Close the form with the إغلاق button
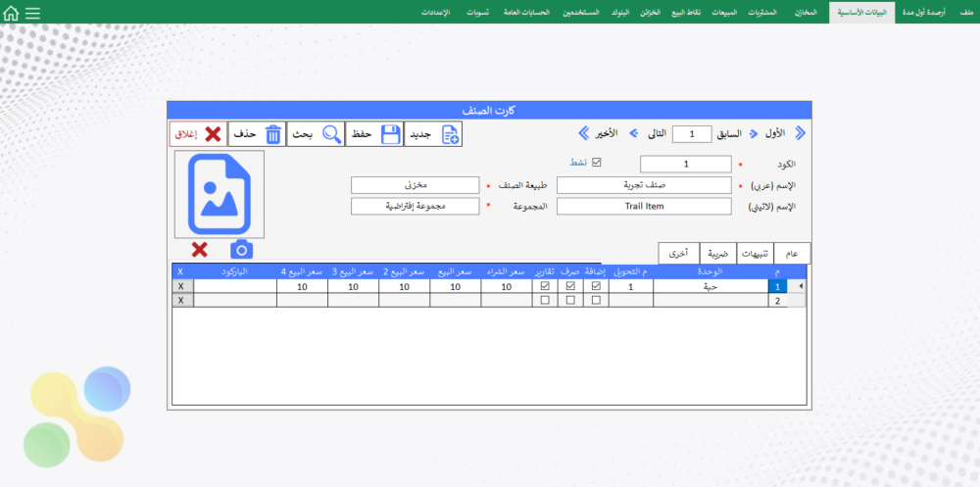Image resolution: width=980 pixels, height=487 pixels. [x=198, y=134]
